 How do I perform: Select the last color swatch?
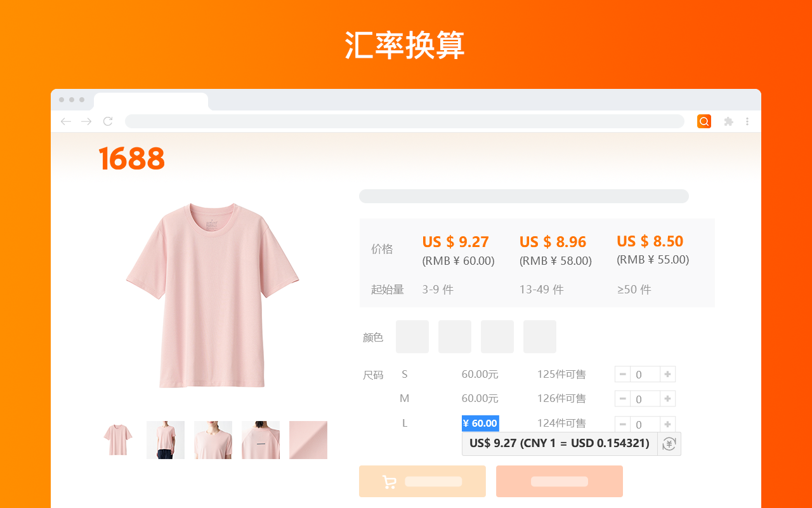539,337
